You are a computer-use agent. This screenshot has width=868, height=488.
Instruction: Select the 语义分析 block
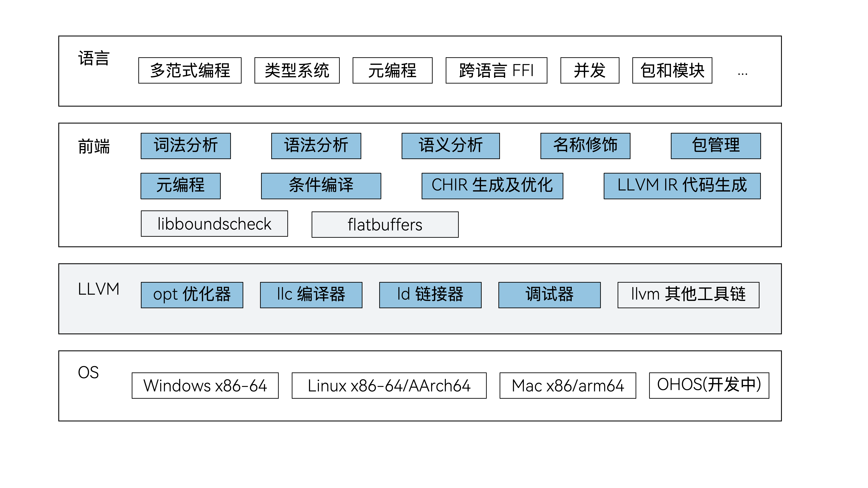450,146
